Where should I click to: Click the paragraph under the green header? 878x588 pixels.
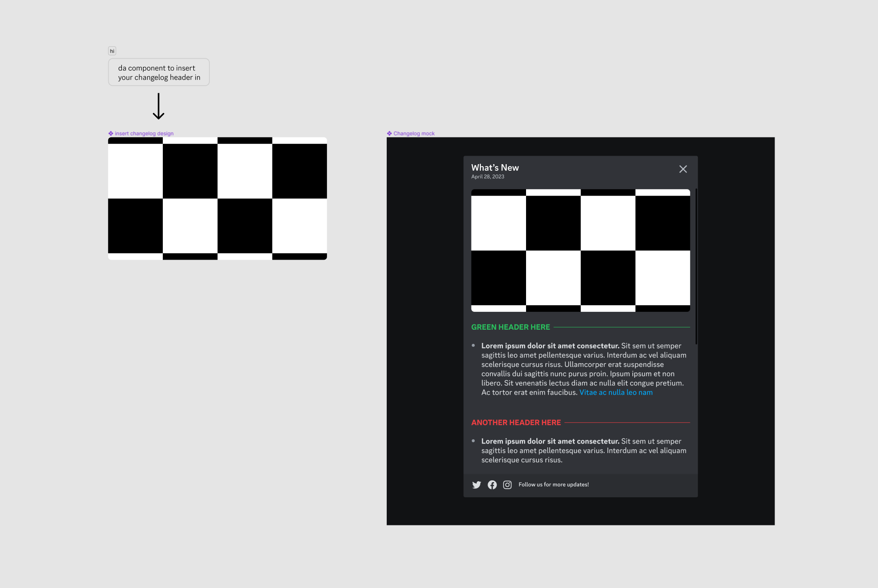pyautogui.click(x=583, y=369)
